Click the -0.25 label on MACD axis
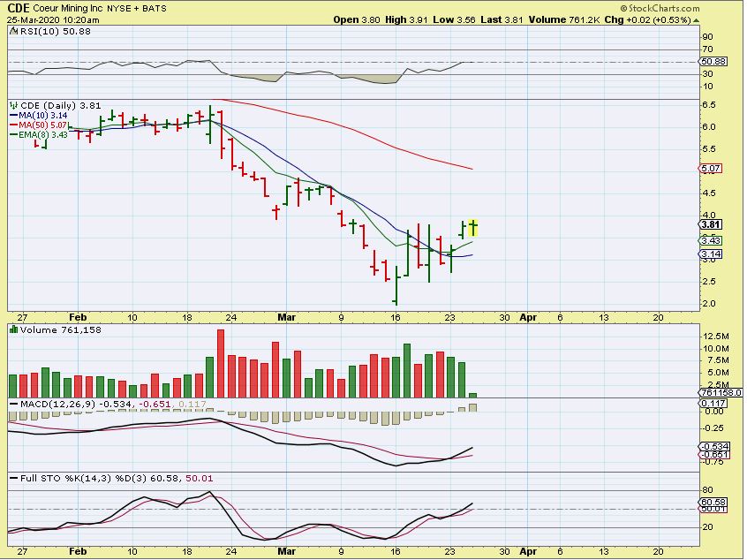 pyautogui.click(x=713, y=428)
